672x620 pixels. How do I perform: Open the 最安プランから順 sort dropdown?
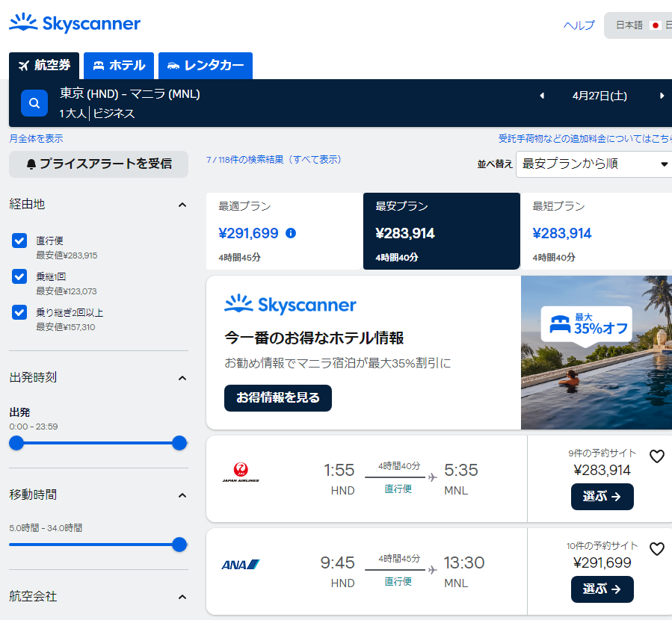pos(594,164)
